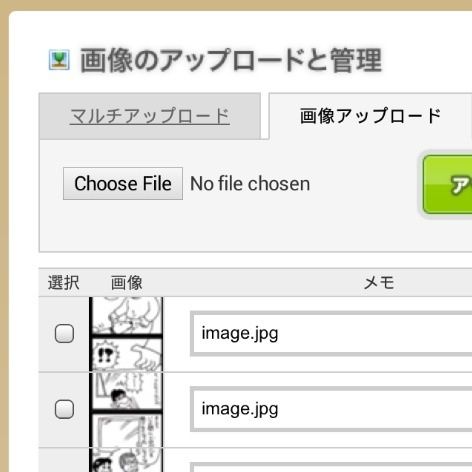Click the image upload icon beside the title
This screenshot has height=472, width=472.
[x=59, y=60]
